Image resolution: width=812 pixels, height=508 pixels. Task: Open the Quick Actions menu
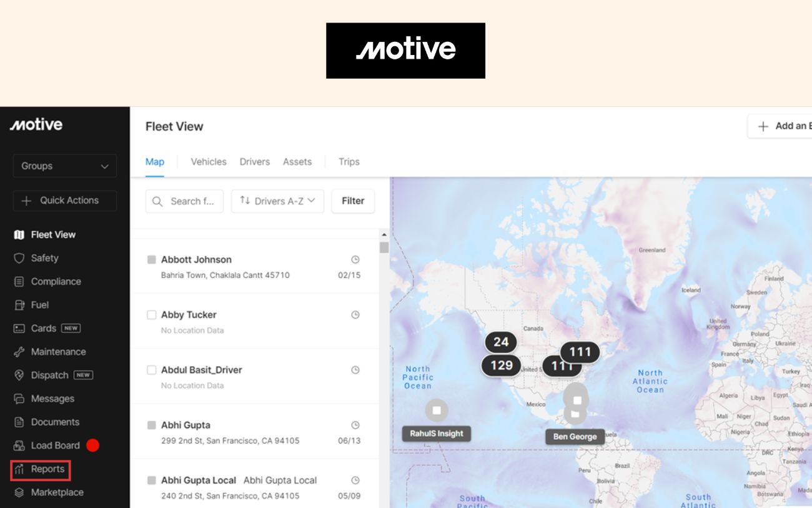[64, 201]
